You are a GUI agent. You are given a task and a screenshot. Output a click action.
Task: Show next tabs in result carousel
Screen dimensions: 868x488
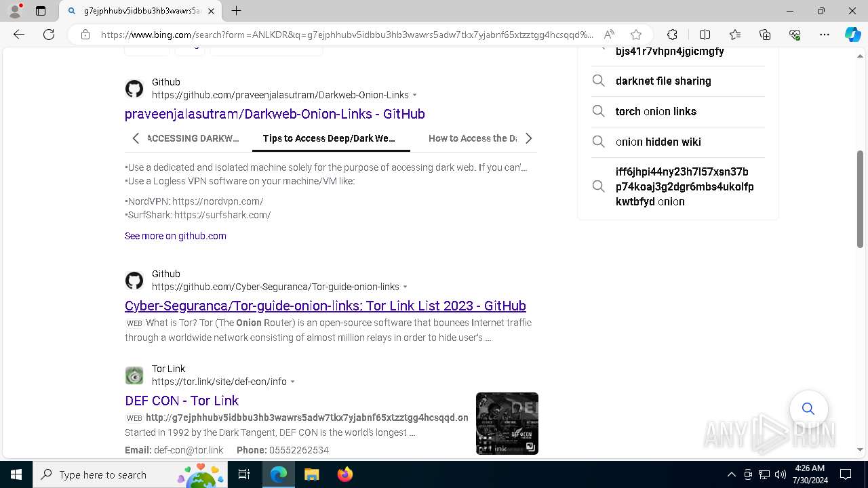click(528, 138)
